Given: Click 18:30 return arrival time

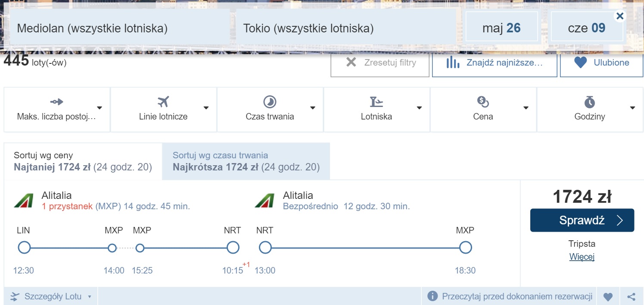Looking at the screenshot, I should 465,271.
